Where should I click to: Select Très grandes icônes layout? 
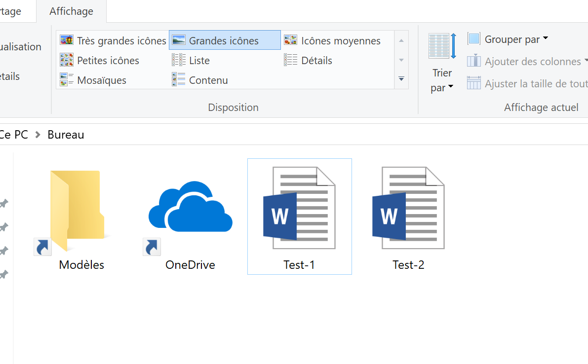(x=113, y=40)
